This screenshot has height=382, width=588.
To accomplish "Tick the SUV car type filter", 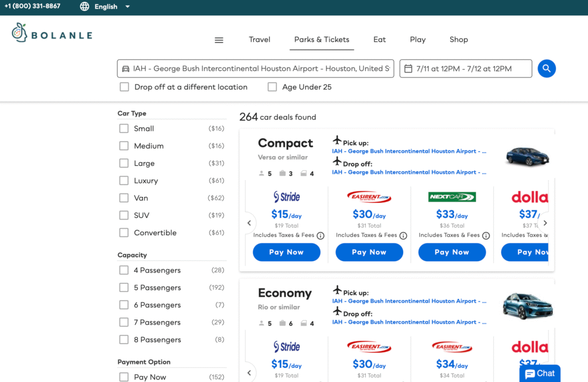I will 124,215.
